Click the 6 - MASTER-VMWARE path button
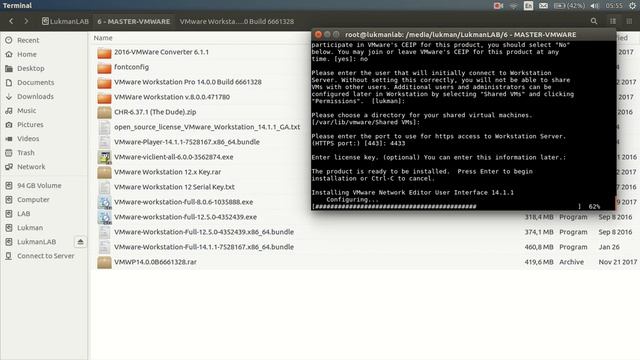The width and height of the screenshot is (640, 360). (x=134, y=21)
